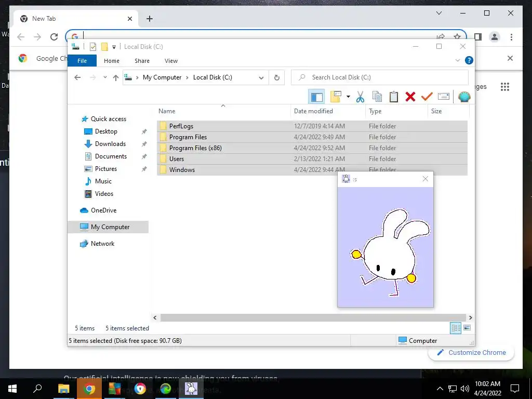532x399 pixels.
Task: Open Explorer help with blue question icon
Action: [469, 60]
